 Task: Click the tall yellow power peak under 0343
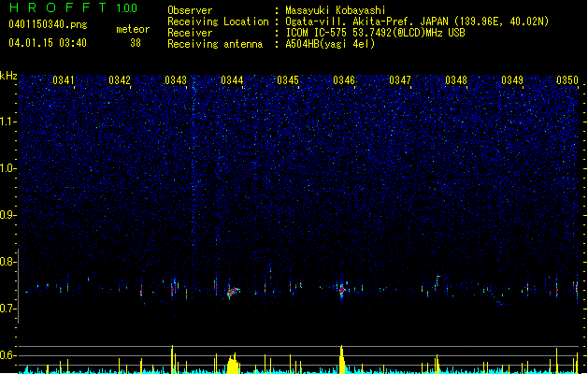coord(172,359)
